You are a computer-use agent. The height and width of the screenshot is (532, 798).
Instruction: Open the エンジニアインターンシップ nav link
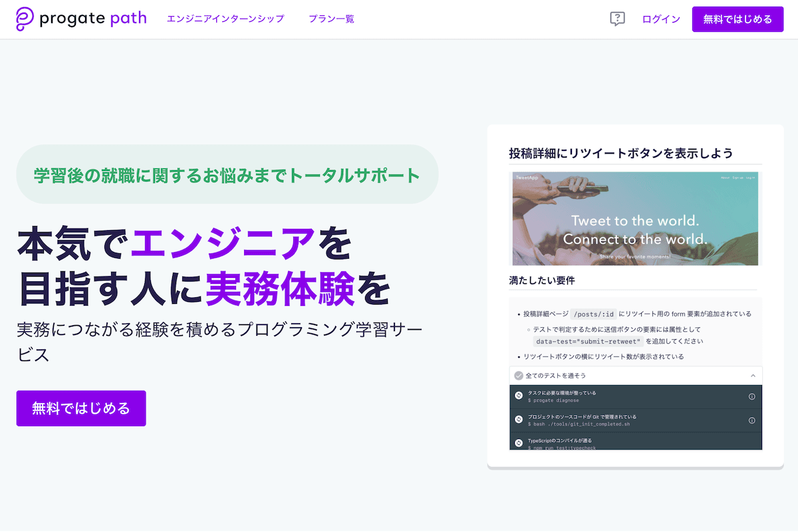click(225, 19)
